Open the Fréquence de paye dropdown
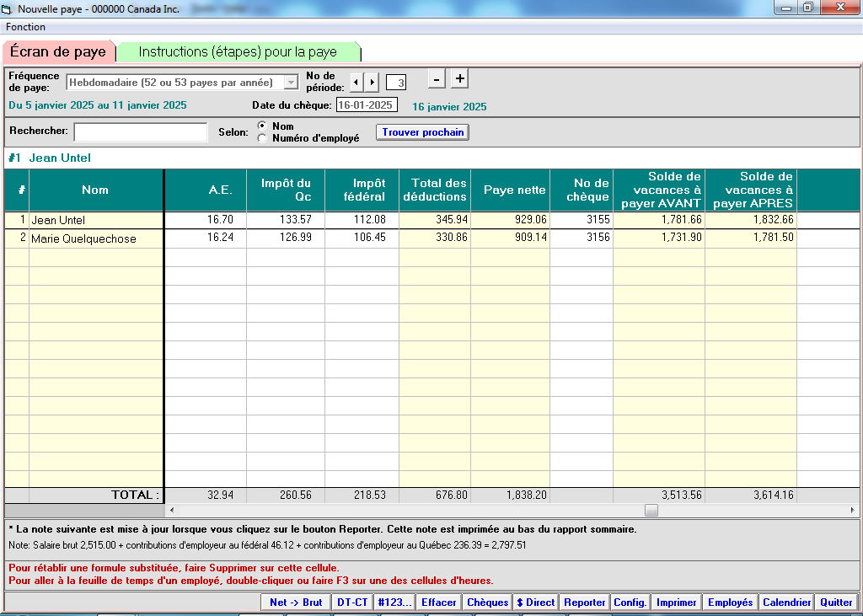 291,83
